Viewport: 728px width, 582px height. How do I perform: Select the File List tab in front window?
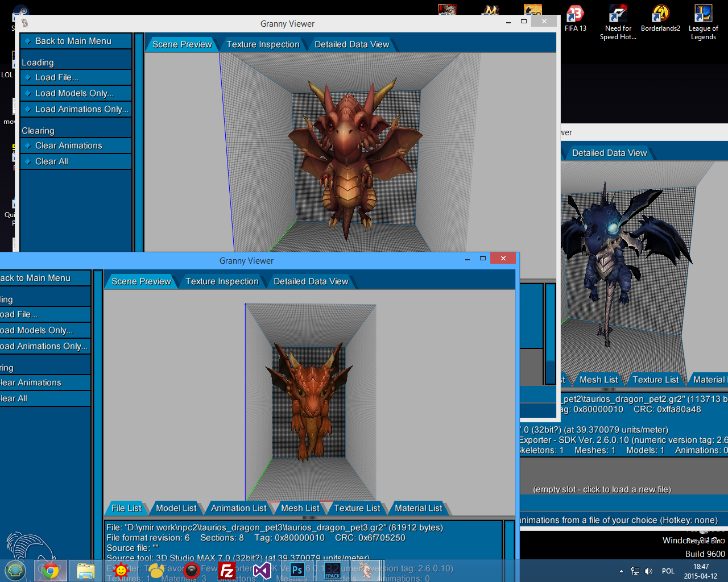pos(126,508)
